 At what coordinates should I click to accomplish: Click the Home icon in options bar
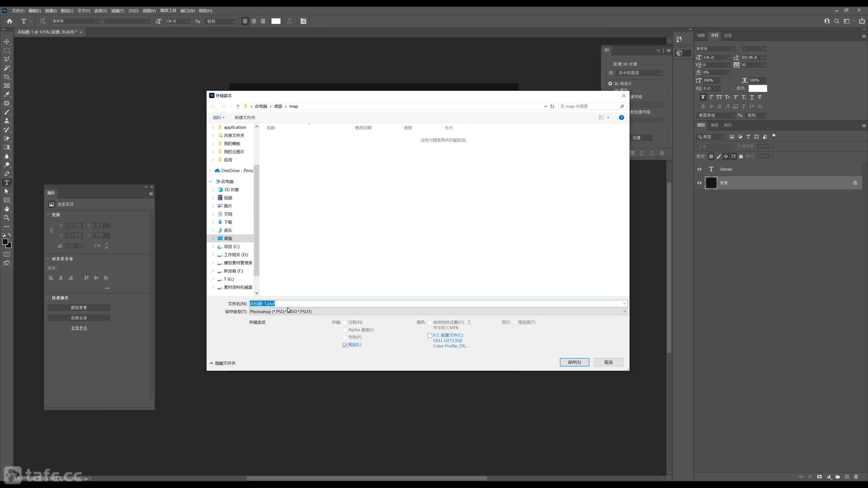tap(9, 21)
